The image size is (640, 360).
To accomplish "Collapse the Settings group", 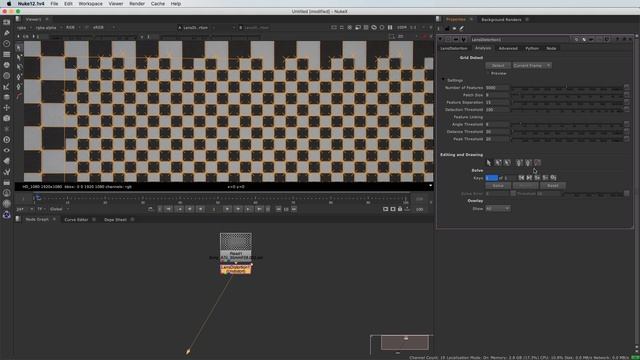I will [443, 80].
